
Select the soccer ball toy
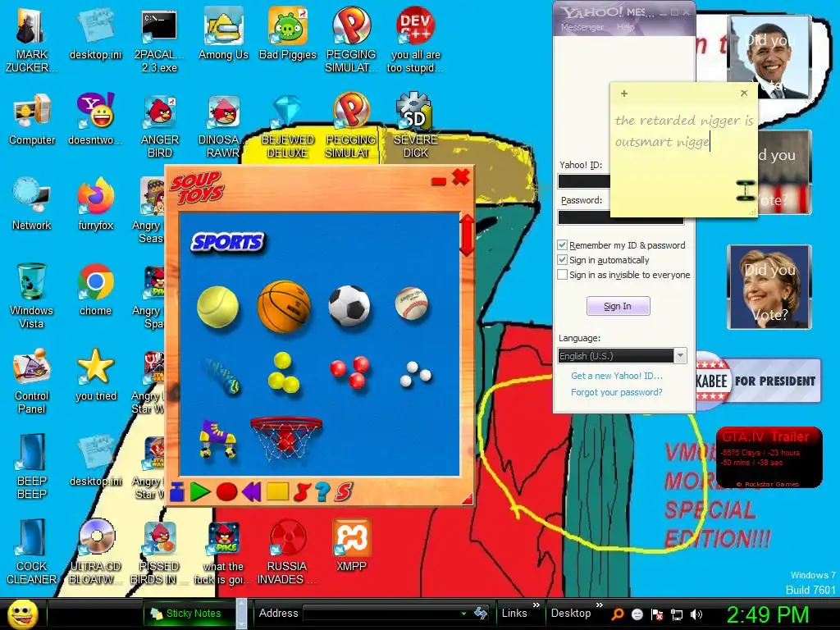tap(349, 306)
